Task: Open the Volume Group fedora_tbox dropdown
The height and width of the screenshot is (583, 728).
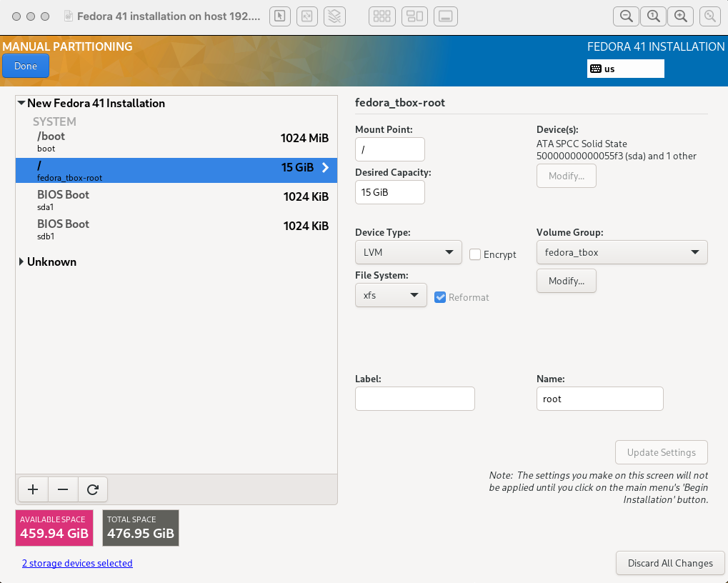Action: coord(622,252)
